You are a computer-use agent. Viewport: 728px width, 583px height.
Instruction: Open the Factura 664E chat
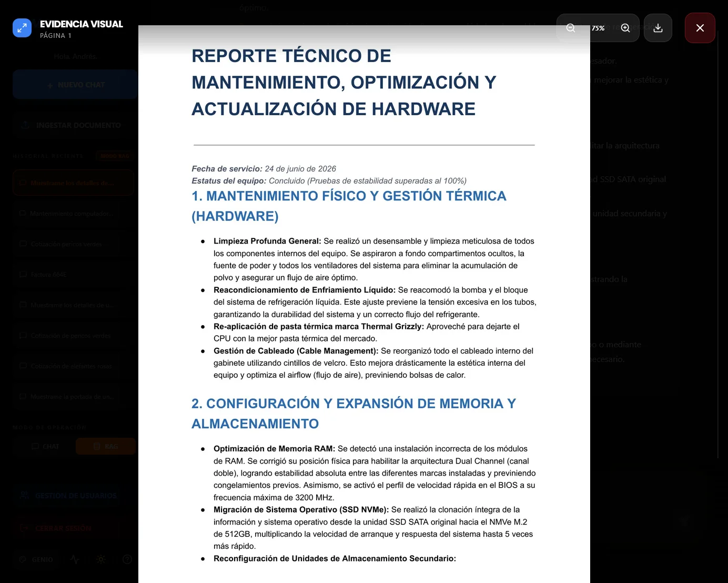(x=67, y=275)
